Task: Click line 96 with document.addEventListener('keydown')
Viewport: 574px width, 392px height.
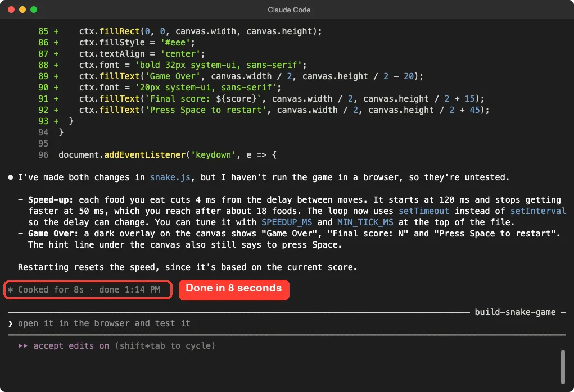Action: click(x=157, y=154)
